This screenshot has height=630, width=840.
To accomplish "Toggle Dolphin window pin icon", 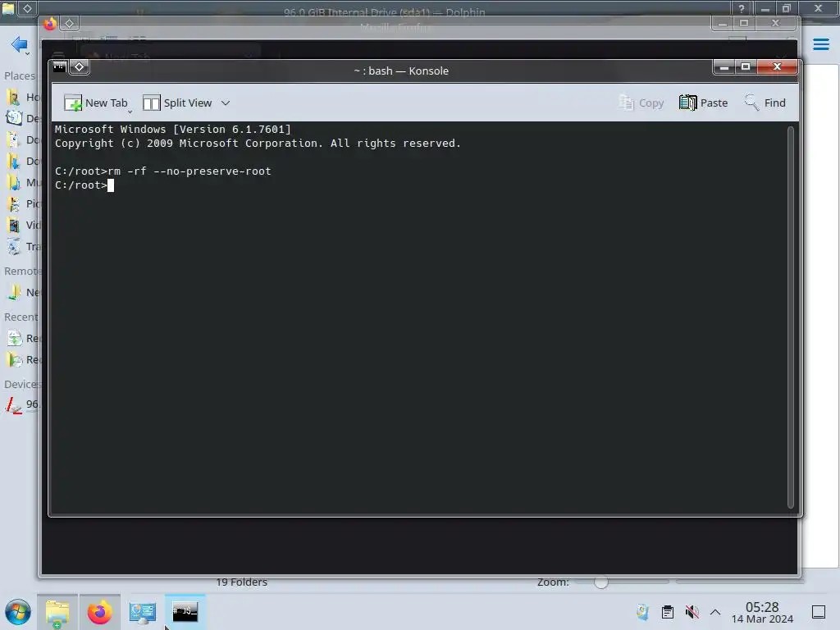I will [x=27, y=8].
